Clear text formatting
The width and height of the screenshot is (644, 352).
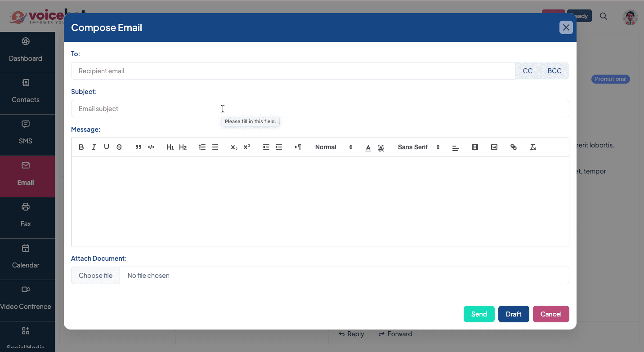pos(533,147)
